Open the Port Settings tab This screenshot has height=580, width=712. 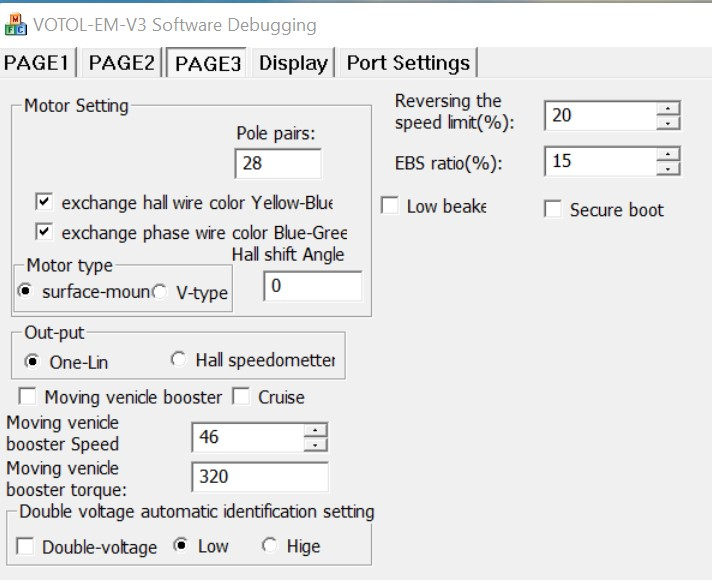pyautogui.click(x=407, y=63)
